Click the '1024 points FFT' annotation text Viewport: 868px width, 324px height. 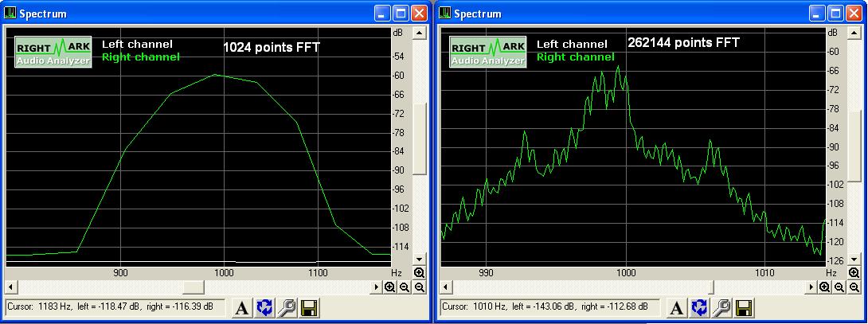272,48
